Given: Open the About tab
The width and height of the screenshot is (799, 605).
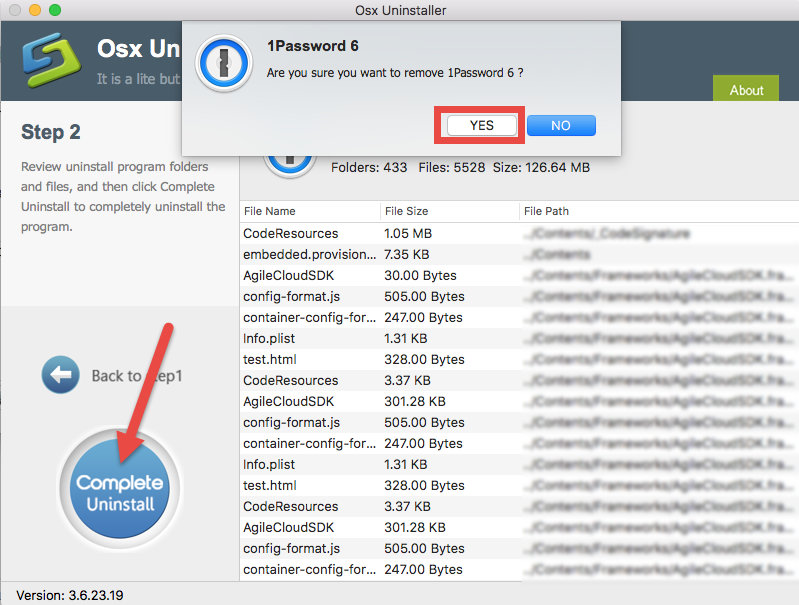Looking at the screenshot, I should (746, 90).
